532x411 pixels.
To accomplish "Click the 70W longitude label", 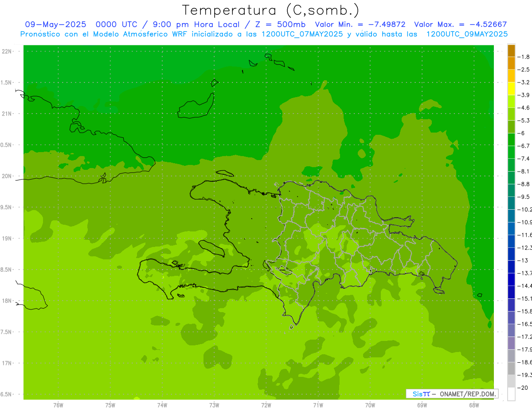I will (x=370, y=405).
